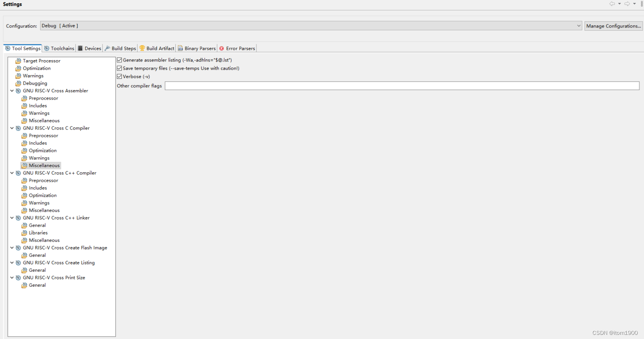This screenshot has height=339, width=644.
Task: Collapse GNU RISC-V Cross C++ Linker node
Action: pyautogui.click(x=12, y=218)
